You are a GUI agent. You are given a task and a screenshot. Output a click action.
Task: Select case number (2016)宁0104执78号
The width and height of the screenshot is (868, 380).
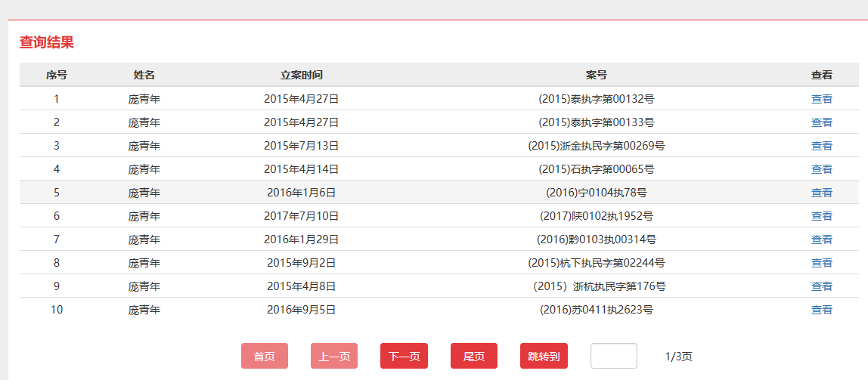point(597,193)
